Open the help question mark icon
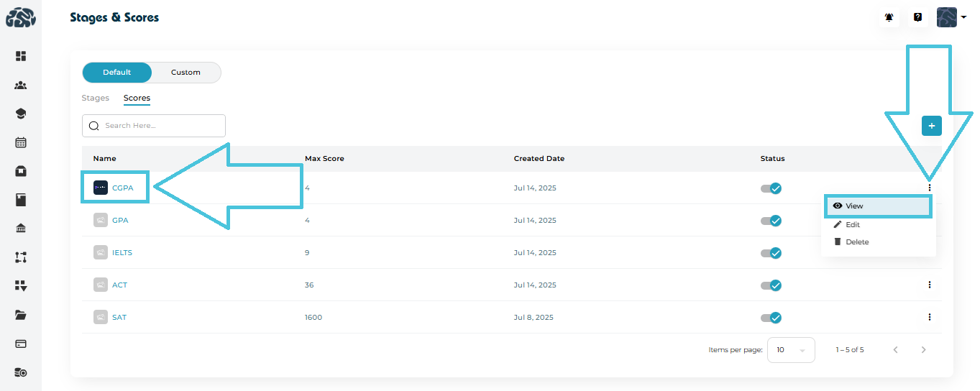The height and width of the screenshot is (391, 980). [917, 17]
